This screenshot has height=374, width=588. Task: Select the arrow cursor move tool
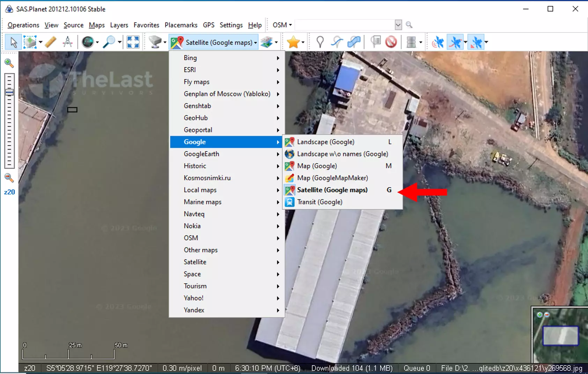[14, 42]
